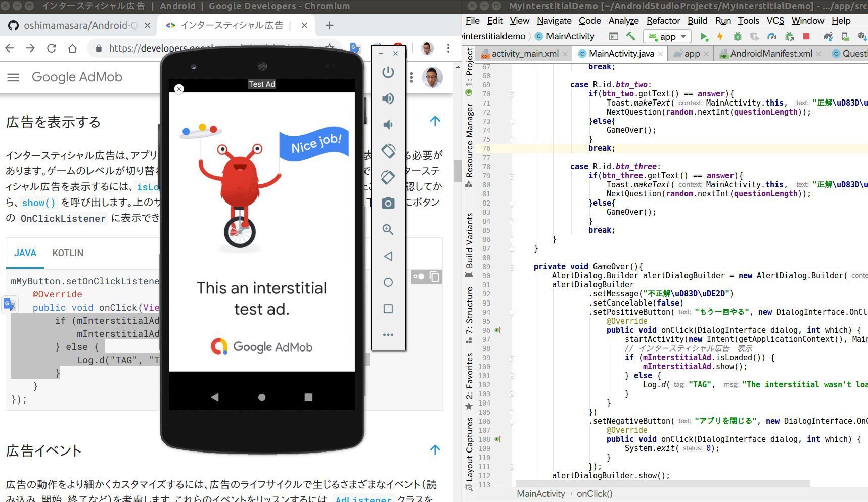Open the VCS menu
The image size is (868, 502).
(775, 21)
